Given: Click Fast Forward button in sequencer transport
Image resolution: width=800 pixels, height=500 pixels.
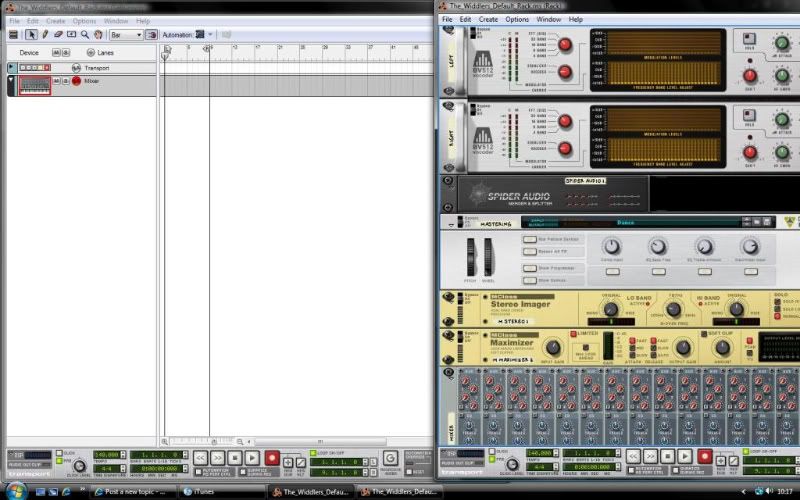Looking at the screenshot, I should click(218, 458).
